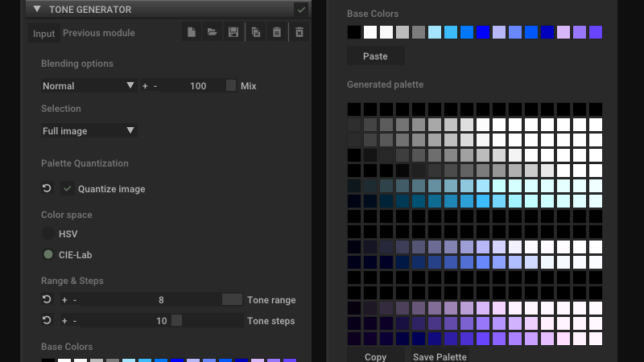The height and width of the screenshot is (362, 644).
Task: Select the HSV color space option
Action: (48, 234)
